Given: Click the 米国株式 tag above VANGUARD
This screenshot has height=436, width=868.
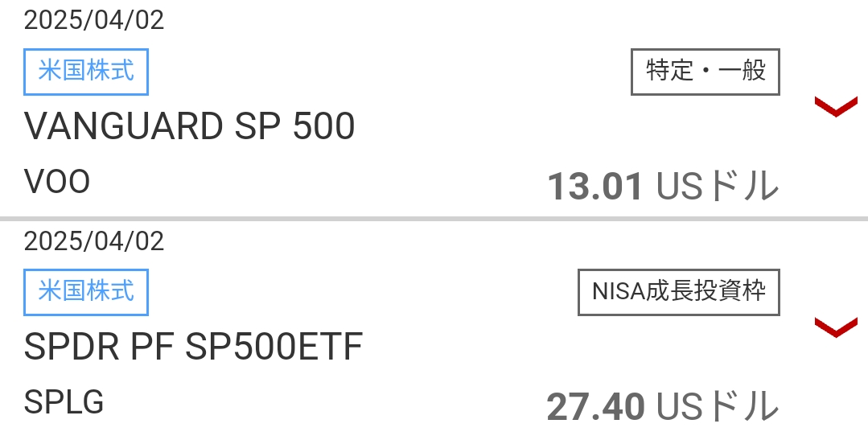Looking at the screenshot, I should coord(86,72).
